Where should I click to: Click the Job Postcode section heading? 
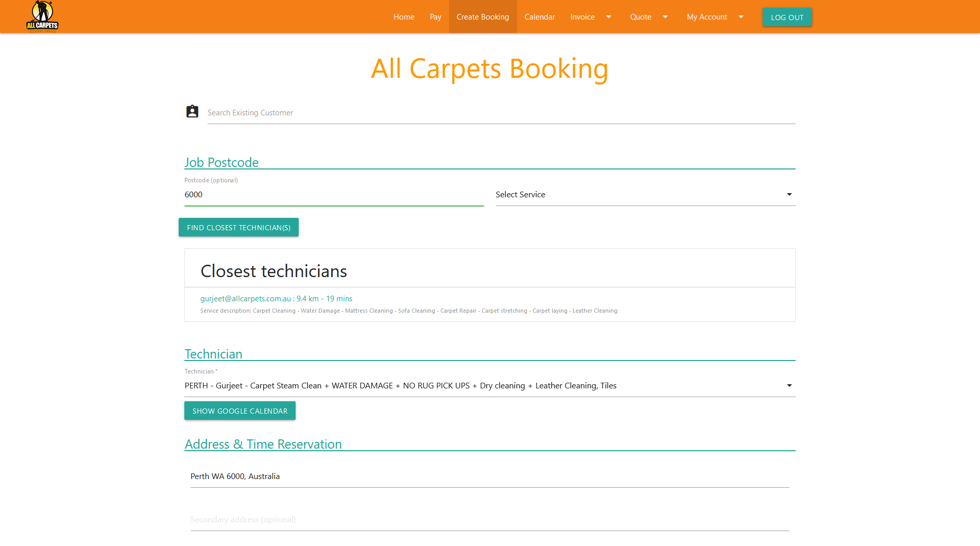pyautogui.click(x=221, y=162)
